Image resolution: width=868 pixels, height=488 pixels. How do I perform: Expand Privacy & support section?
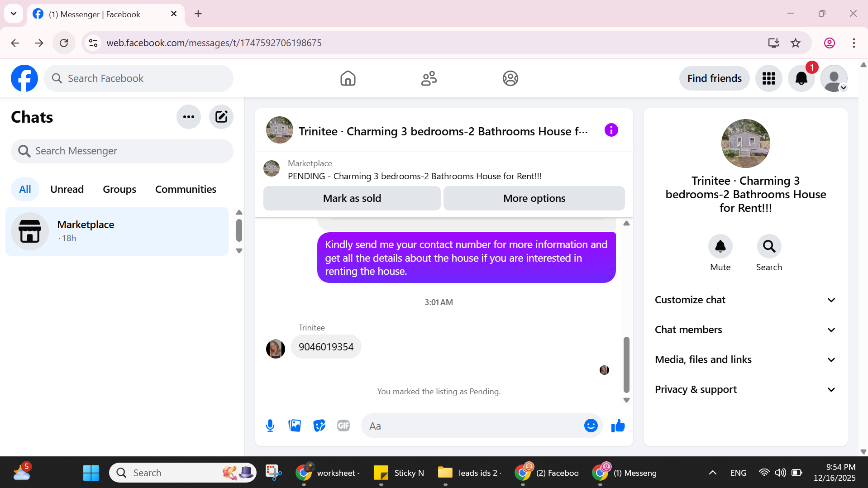click(x=745, y=389)
